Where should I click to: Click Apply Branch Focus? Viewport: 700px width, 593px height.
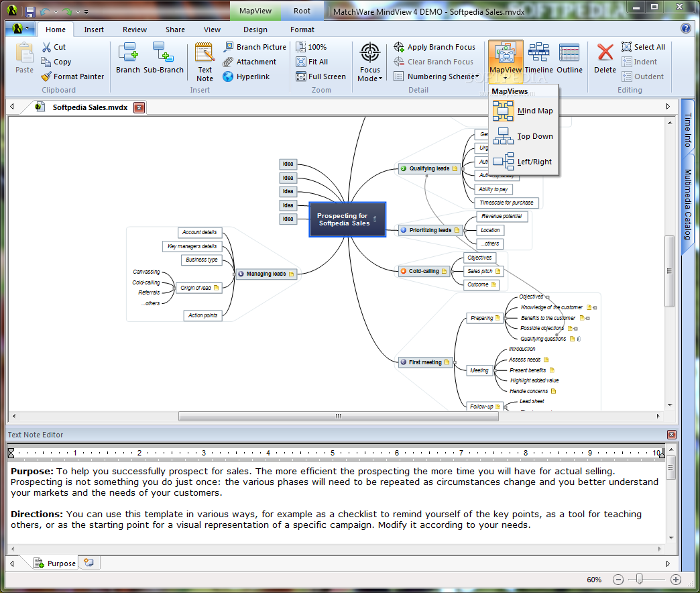click(x=434, y=47)
